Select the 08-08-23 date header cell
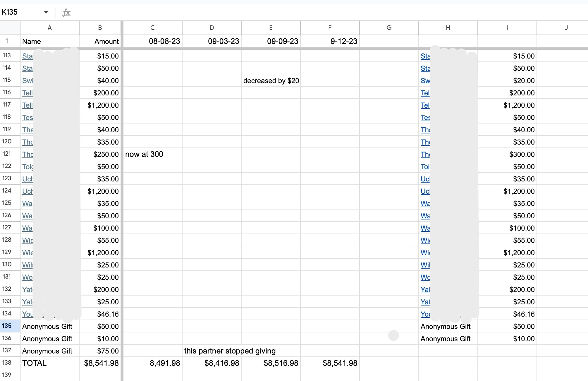The height and width of the screenshot is (381, 588). click(164, 41)
